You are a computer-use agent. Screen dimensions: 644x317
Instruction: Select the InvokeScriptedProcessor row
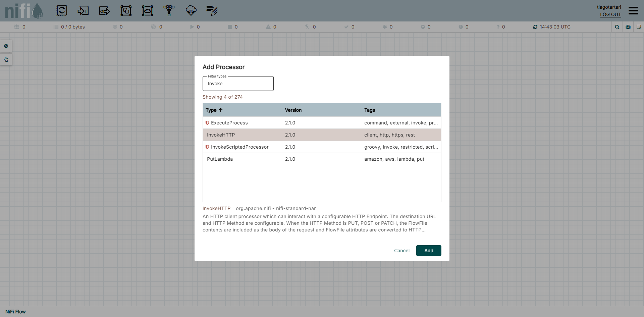(x=322, y=147)
